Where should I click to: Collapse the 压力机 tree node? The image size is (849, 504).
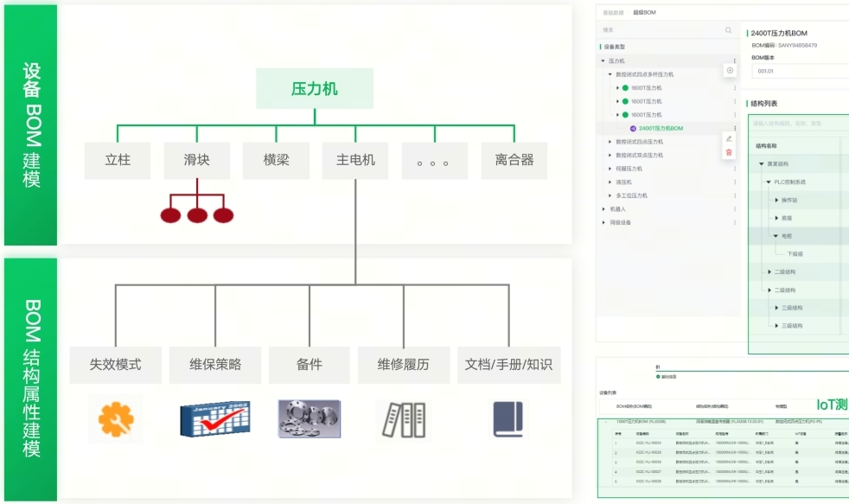coord(603,61)
